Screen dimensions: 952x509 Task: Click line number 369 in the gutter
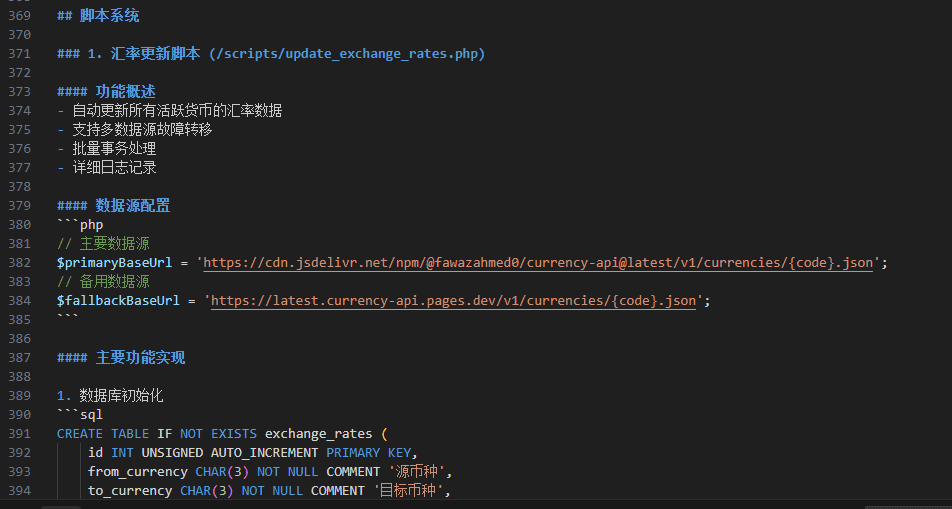pos(19,16)
